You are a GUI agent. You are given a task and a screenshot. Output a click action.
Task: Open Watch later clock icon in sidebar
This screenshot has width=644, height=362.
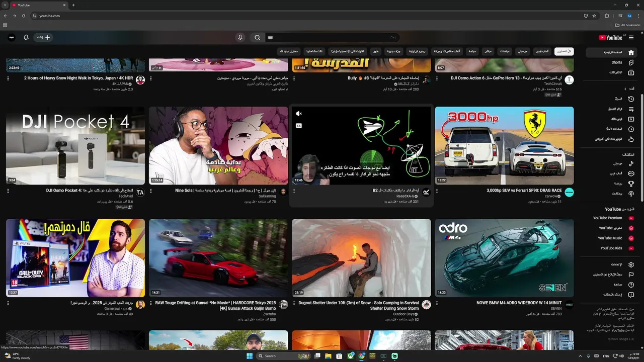[x=631, y=129]
